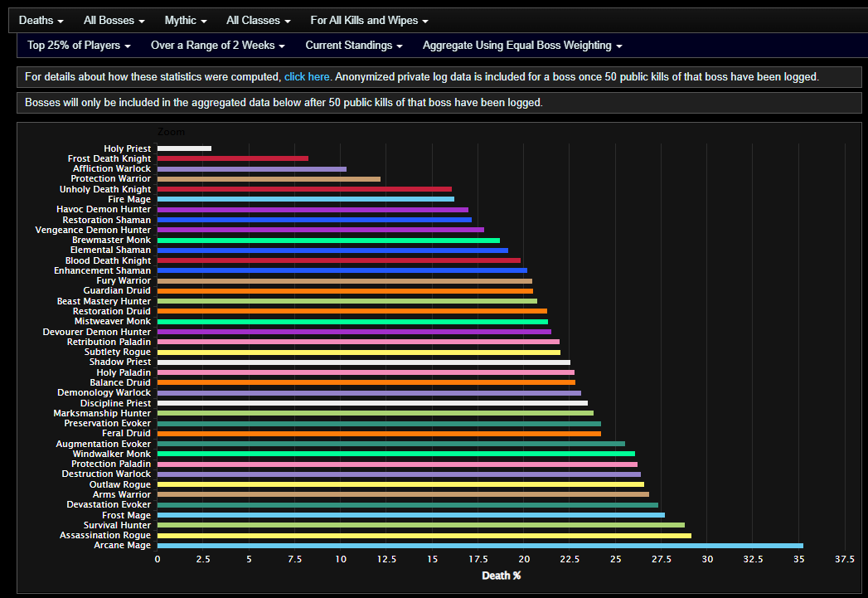This screenshot has height=598, width=868.
Task: Click the Mistweaver Monk label
Action: [113, 321]
